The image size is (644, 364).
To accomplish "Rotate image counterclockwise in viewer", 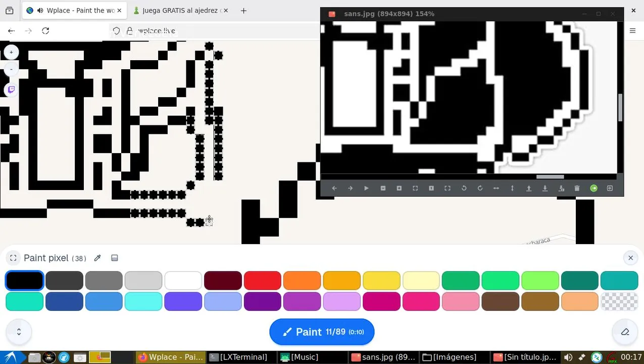I will 464,188.
